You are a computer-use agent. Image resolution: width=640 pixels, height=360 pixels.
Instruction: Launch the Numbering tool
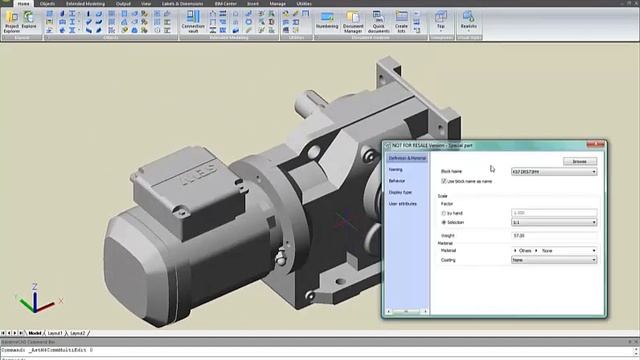[x=327, y=21]
